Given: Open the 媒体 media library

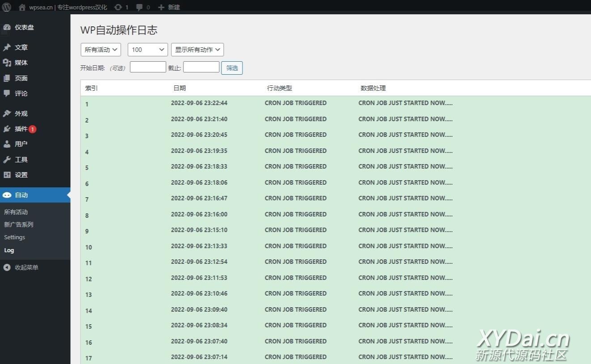Looking at the screenshot, I should point(21,63).
